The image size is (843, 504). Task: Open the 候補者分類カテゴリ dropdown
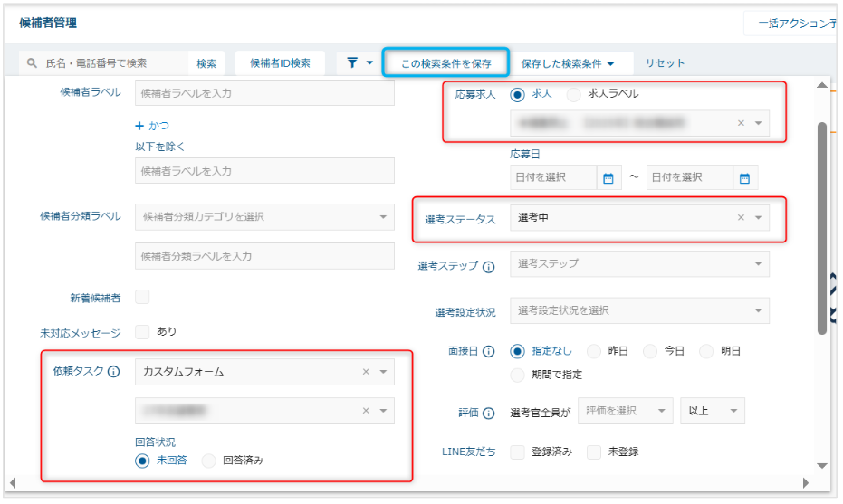[382, 217]
